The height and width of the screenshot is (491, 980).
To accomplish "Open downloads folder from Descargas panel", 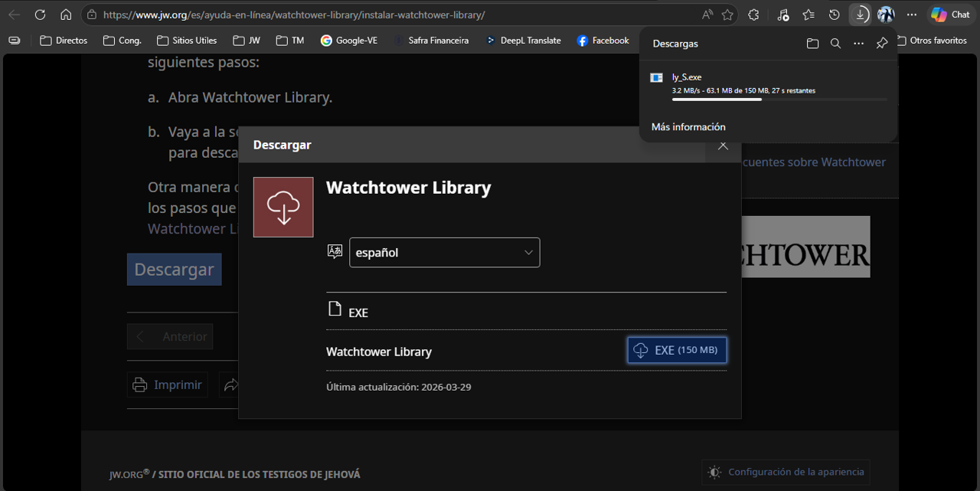I will coord(812,44).
